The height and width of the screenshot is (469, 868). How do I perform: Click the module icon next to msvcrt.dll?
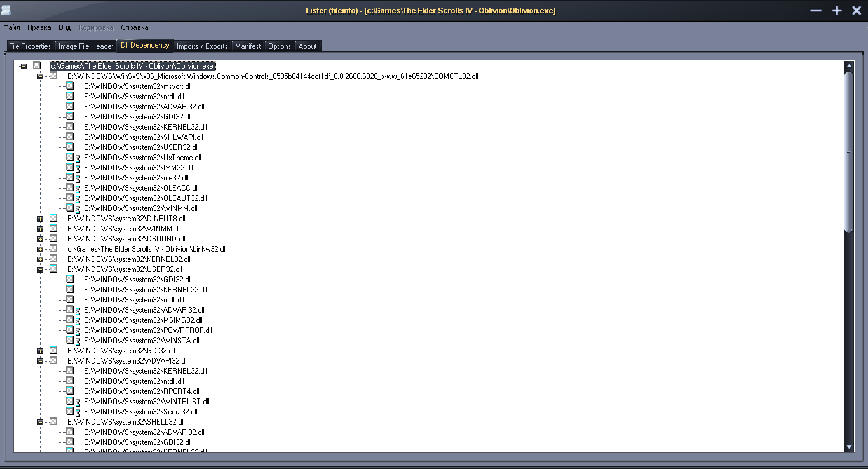tap(70, 86)
